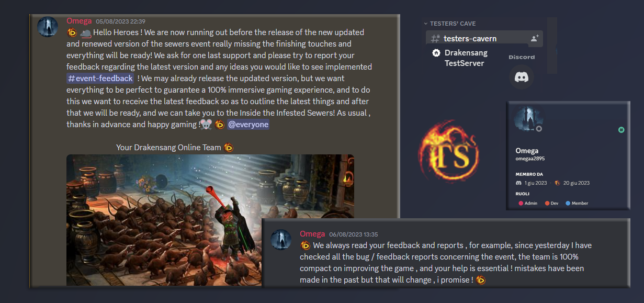Open the invite members icon on testers-cavern
The width and height of the screenshot is (644, 303).
coord(534,38)
